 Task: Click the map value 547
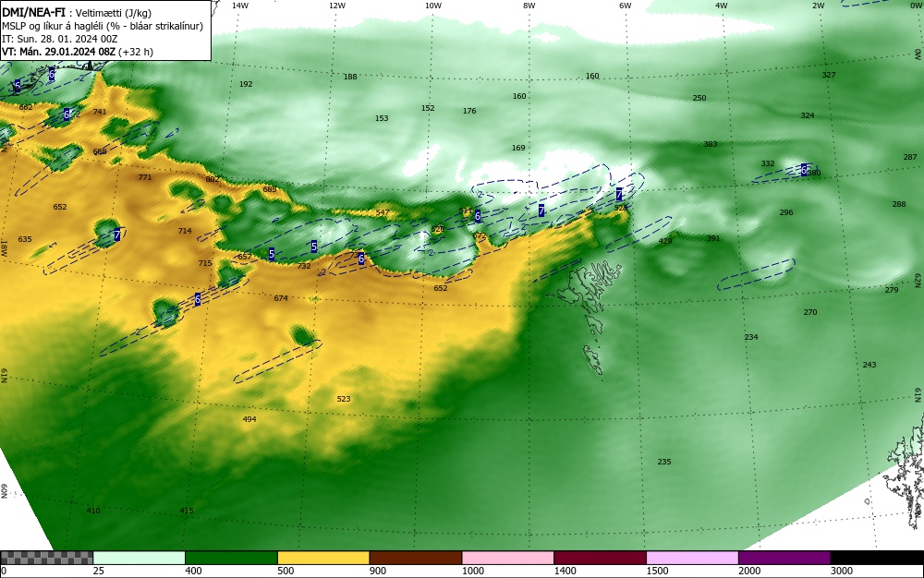pyautogui.click(x=382, y=213)
